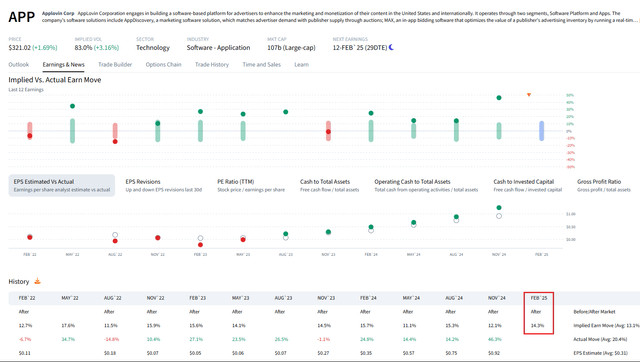This screenshot has height=362, width=640.
Task: Click the red AUG '22 actual move dot
Action: click(115, 142)
